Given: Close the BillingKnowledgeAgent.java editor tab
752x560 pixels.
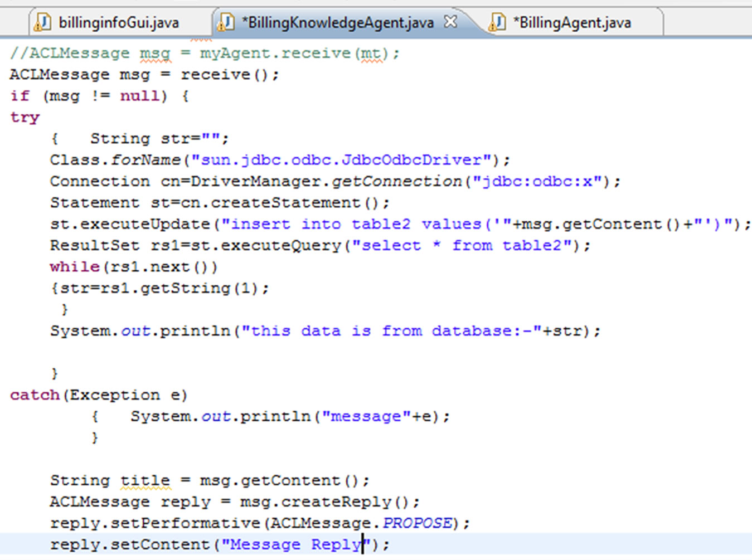Looking at the screenshot, I should [x=450, y=22].
